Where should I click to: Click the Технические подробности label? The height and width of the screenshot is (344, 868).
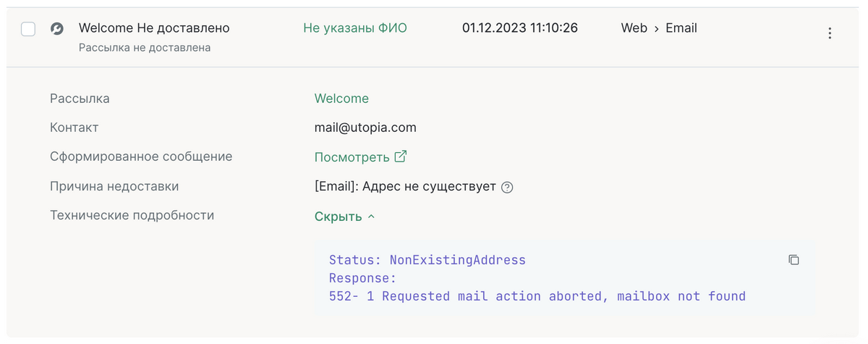pyautogui.click(x=132, y=215)
